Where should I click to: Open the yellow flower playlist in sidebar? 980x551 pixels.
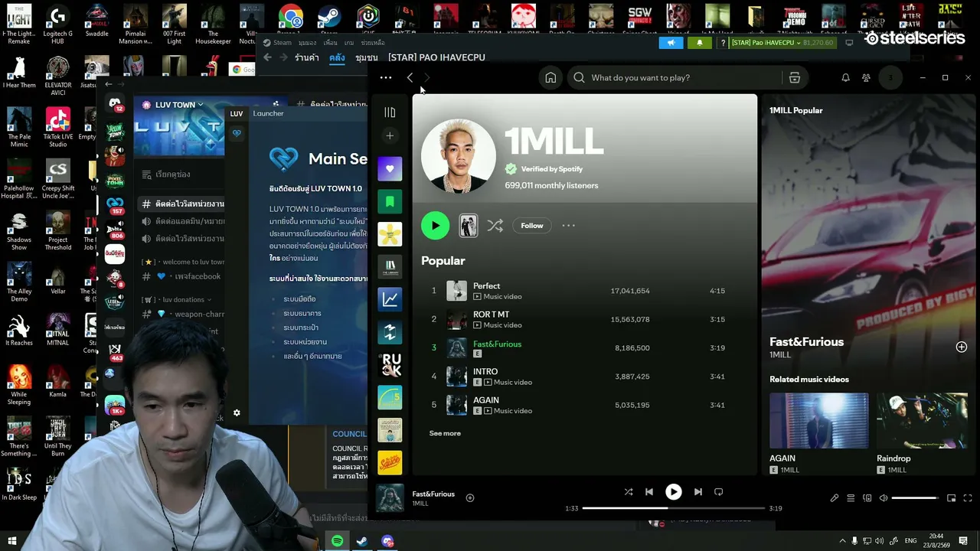point(390,234)
